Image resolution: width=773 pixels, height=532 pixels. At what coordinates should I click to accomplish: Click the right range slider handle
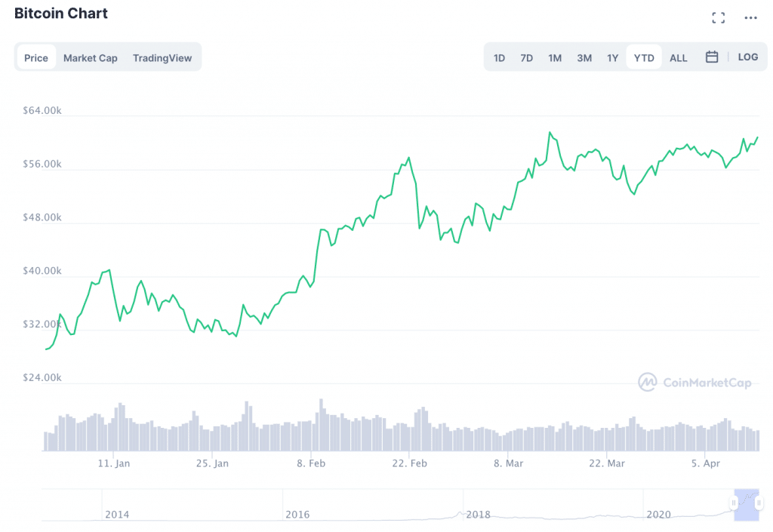759,503
